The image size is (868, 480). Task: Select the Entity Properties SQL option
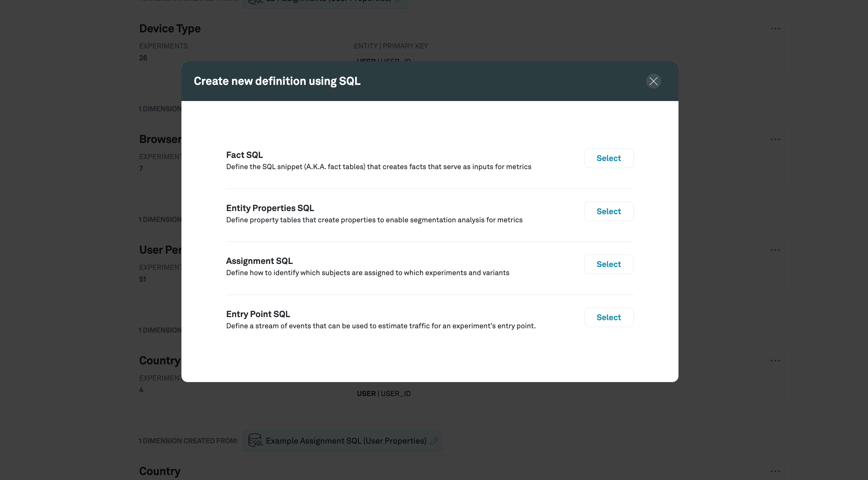[x=609, y=211]
